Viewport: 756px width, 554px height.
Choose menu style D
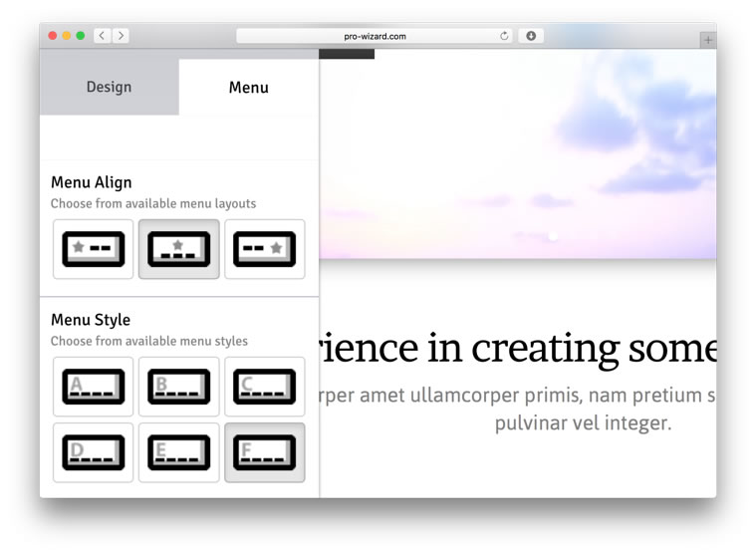coord(93,452)
